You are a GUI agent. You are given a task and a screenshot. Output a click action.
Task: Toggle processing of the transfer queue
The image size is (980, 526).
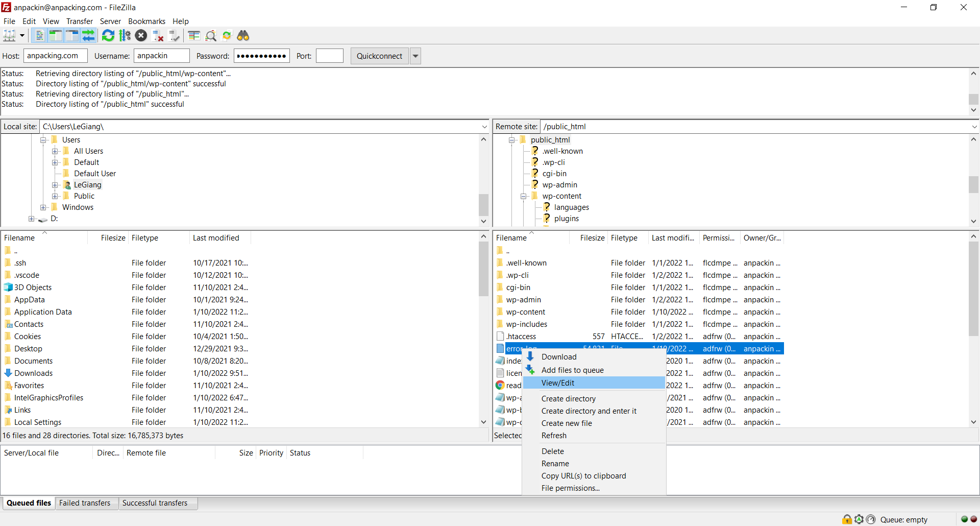tap(125, 35)
